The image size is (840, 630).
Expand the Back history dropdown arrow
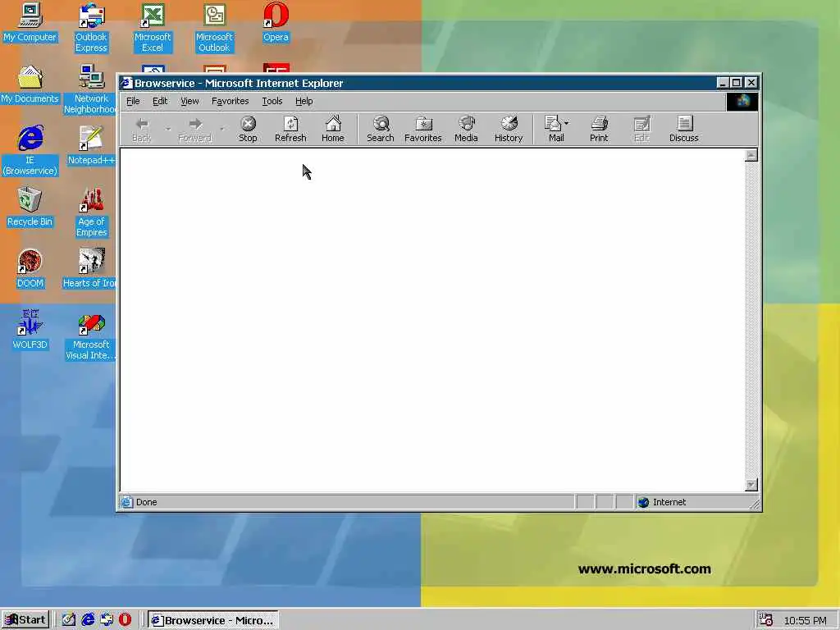(167, 129)
